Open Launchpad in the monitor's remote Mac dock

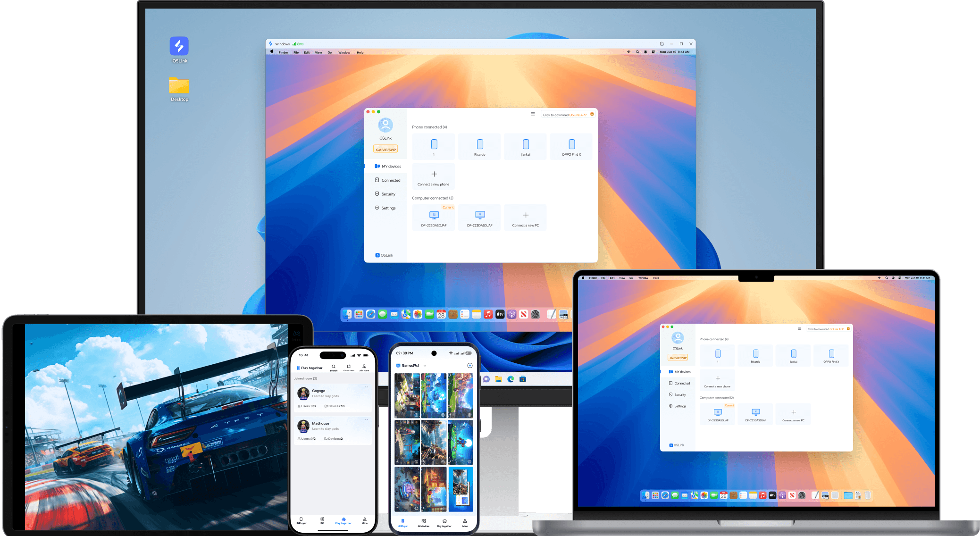click(359, 314)
